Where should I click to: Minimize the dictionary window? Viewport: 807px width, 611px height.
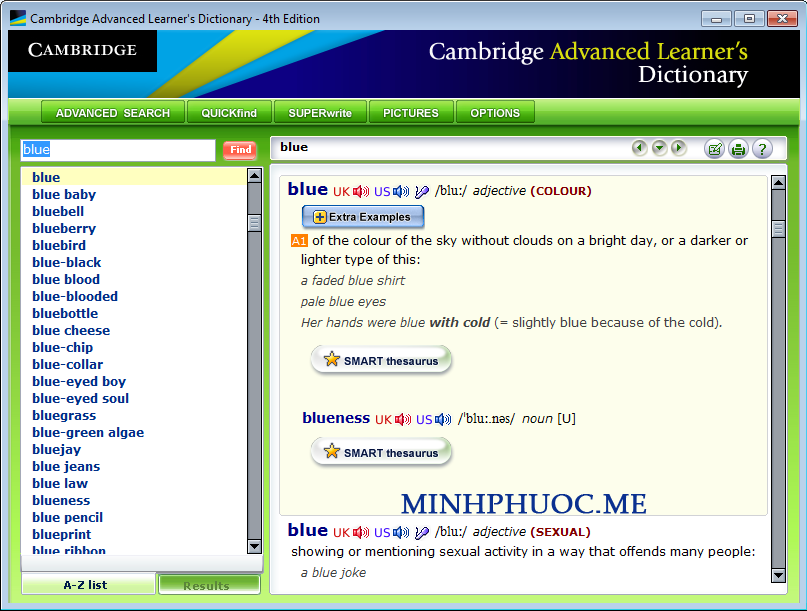coord(716,19)
